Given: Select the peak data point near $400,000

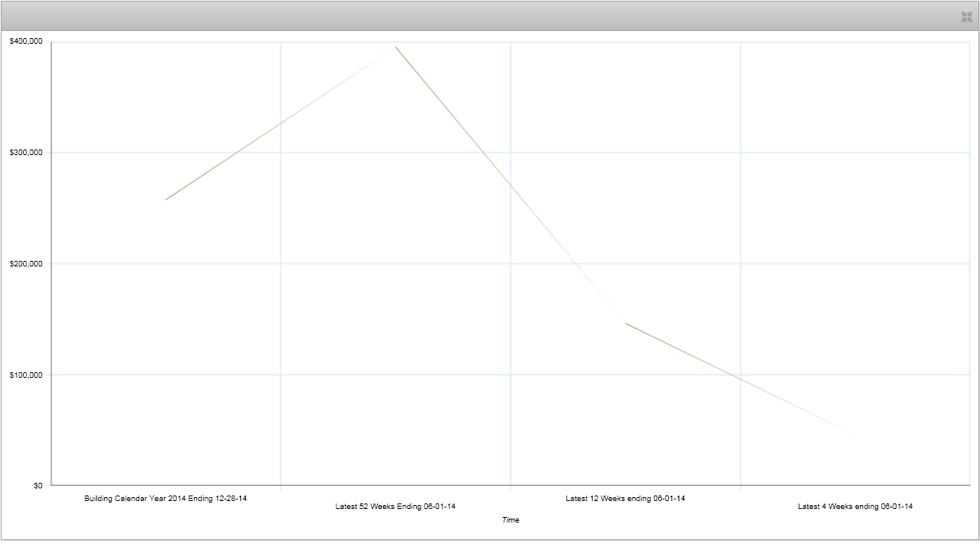Looking at the screenshot, I should click(x=395, y=47).
